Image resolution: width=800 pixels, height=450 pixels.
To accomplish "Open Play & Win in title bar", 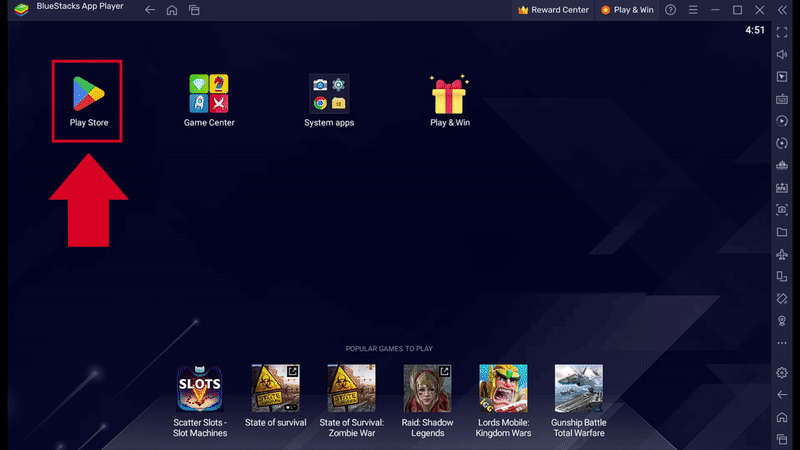I will point(627,10).
